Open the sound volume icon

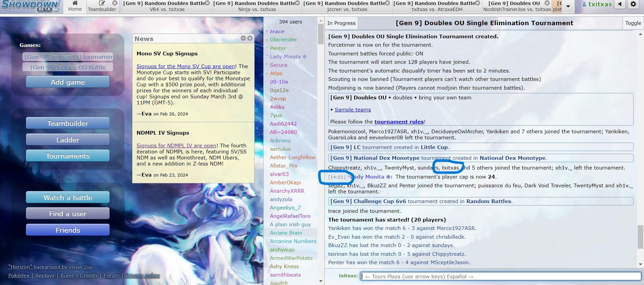click(x=620, y=4)
